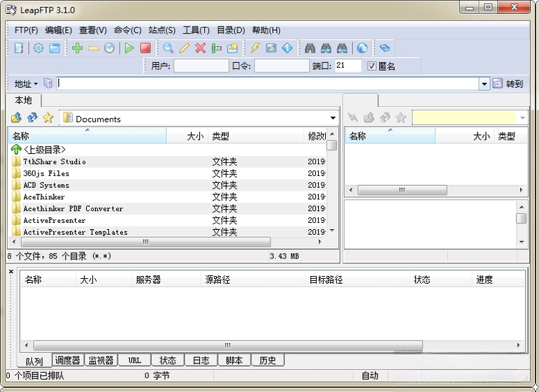Open the 命令(C) menu
Image resolution: width=539 pixels, height=392 pixels.
coord(127,30)
